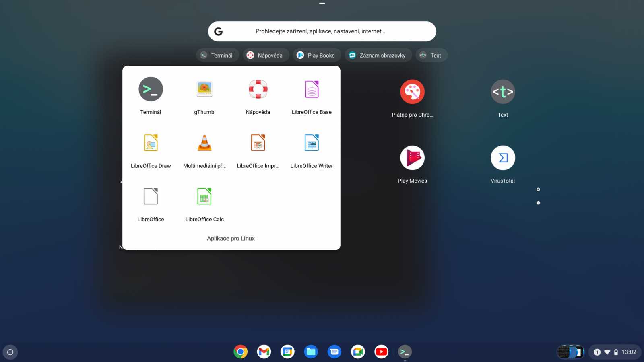Click the Google logo in search bar
This screenshot has height=362, width=644.
(x=218, y=31)
